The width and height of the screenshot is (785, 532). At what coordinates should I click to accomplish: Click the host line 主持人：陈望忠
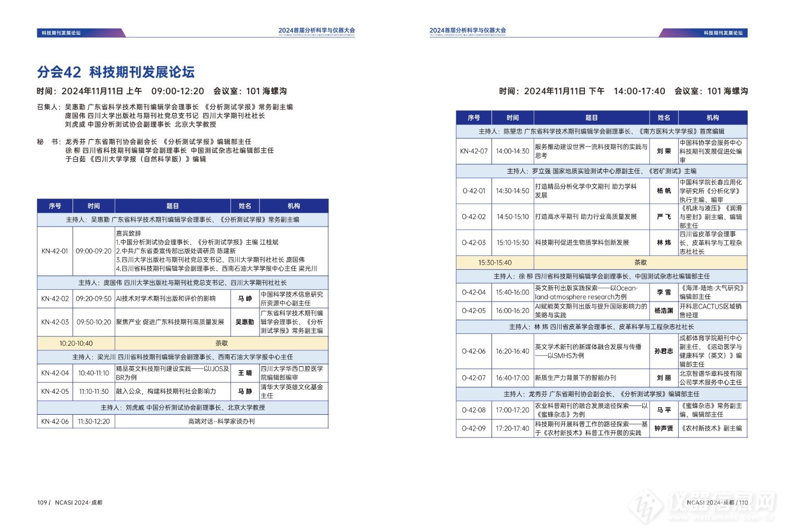(x=602, y=131)
